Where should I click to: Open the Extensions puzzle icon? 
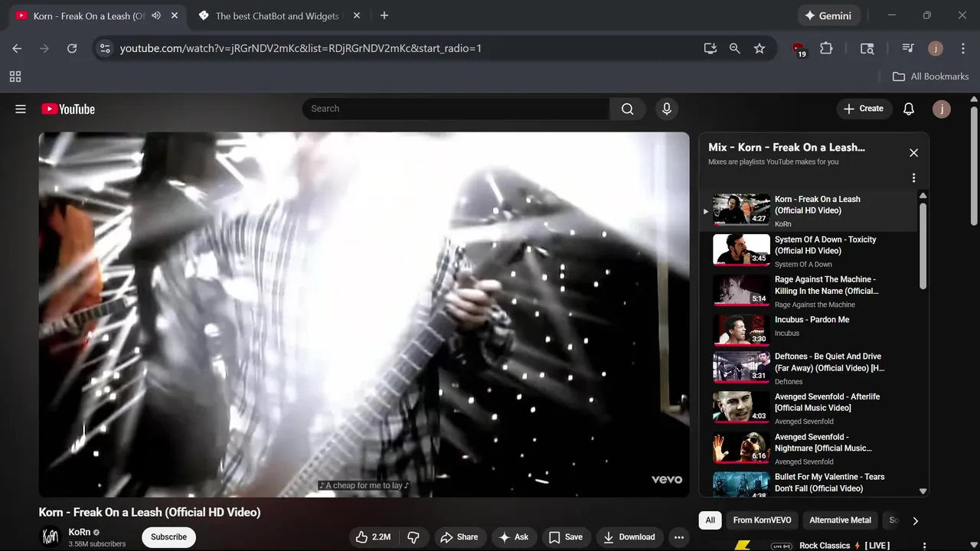click(826, 48)
